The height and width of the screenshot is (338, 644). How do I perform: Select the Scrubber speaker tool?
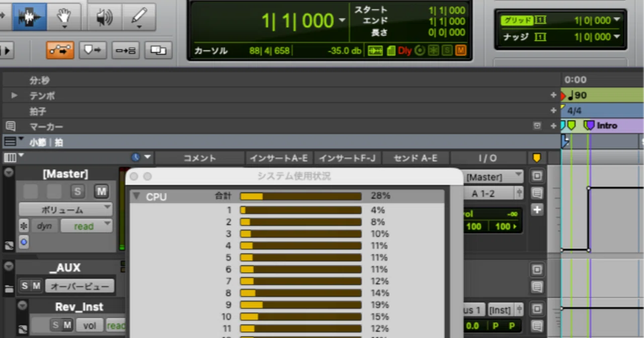[x=104, y=17]
